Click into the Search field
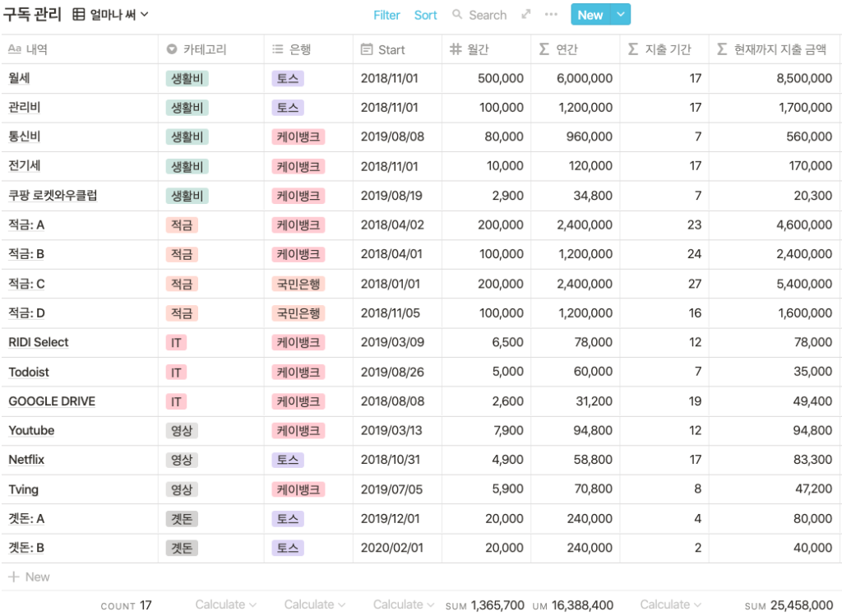Image resolution: width=842 pixels, height=616 pixels. coord(488,15)
